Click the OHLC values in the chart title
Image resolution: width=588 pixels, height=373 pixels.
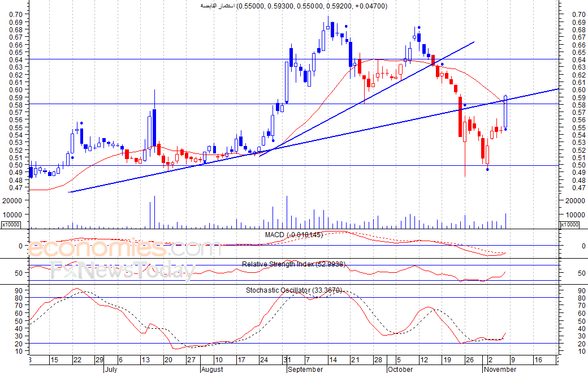pos(312,6)
